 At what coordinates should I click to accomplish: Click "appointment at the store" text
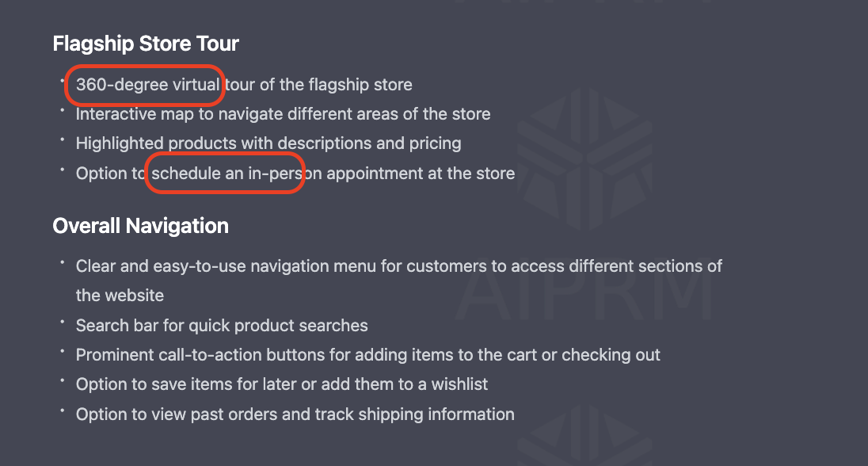[x=421, y=174]
